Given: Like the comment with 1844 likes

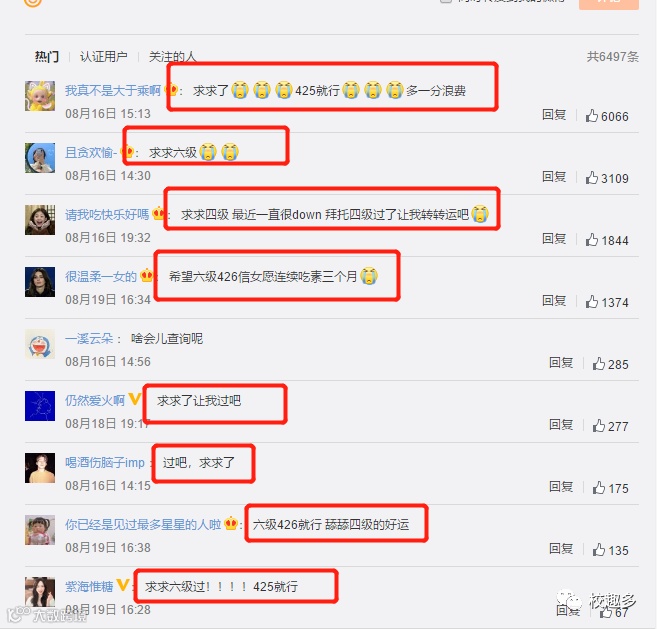Looking at the screenshot, I should [x=591, y=240].
